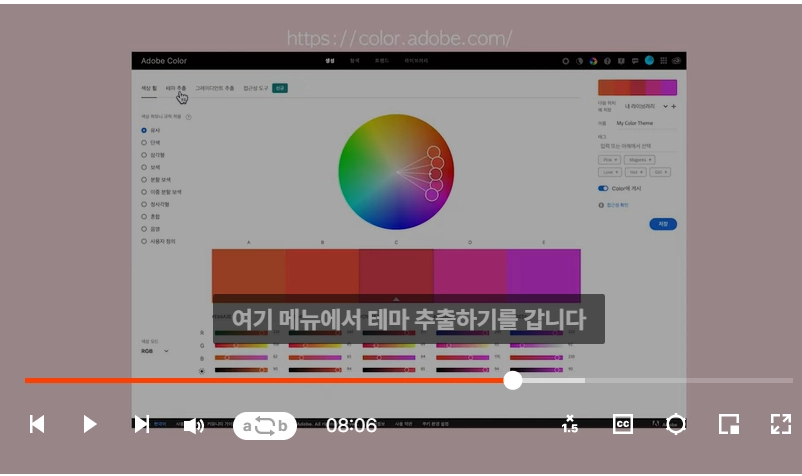Skip to the previous video track
802x476 pixels.
[x=37, y=424]
